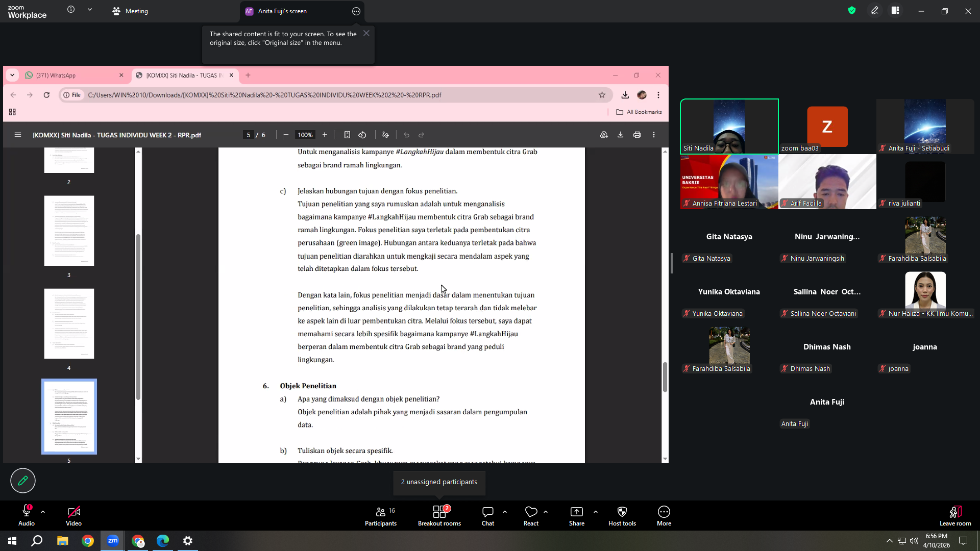
Task: Open Breakout rooms
Action: [439, 516]
